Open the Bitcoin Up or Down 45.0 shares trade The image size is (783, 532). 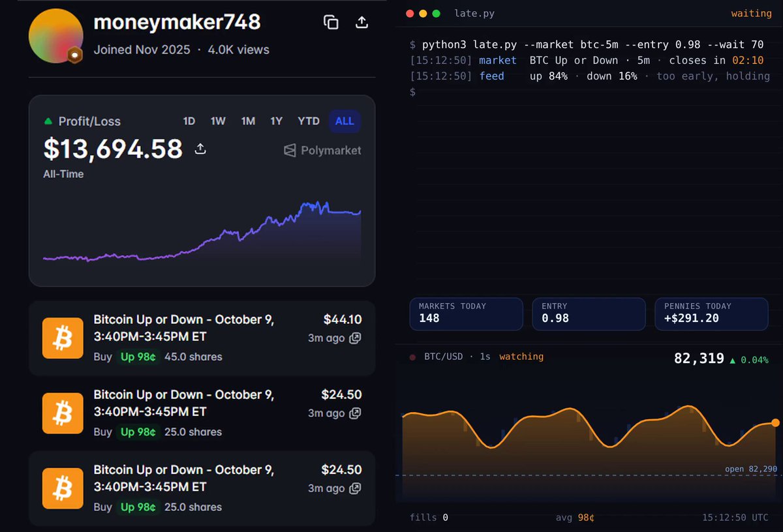[x=202, y=338]
